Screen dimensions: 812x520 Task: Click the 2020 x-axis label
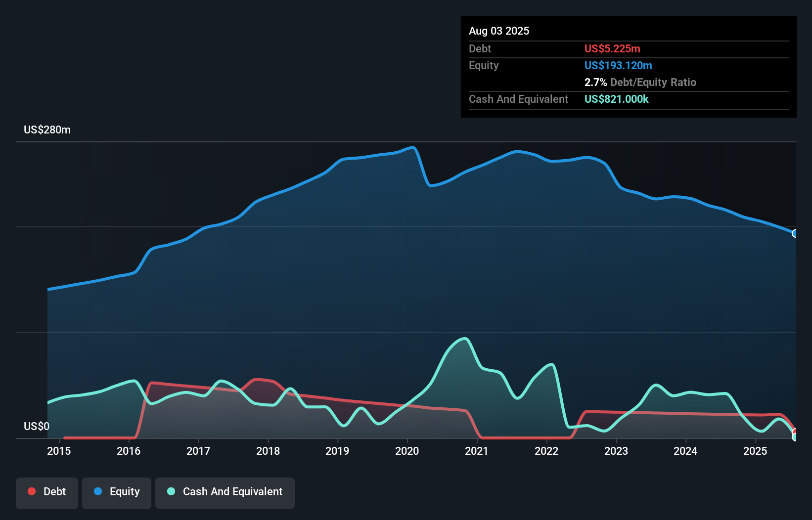point(407,451)
